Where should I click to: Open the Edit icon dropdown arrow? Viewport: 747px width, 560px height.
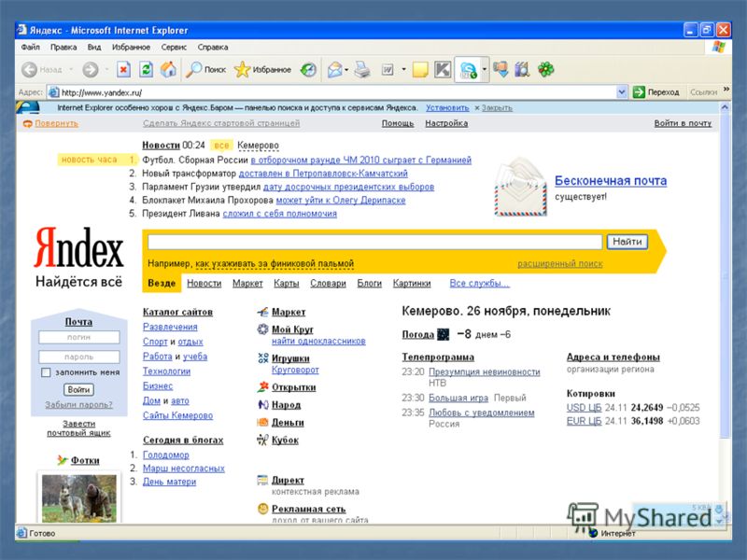coord(403,69)
